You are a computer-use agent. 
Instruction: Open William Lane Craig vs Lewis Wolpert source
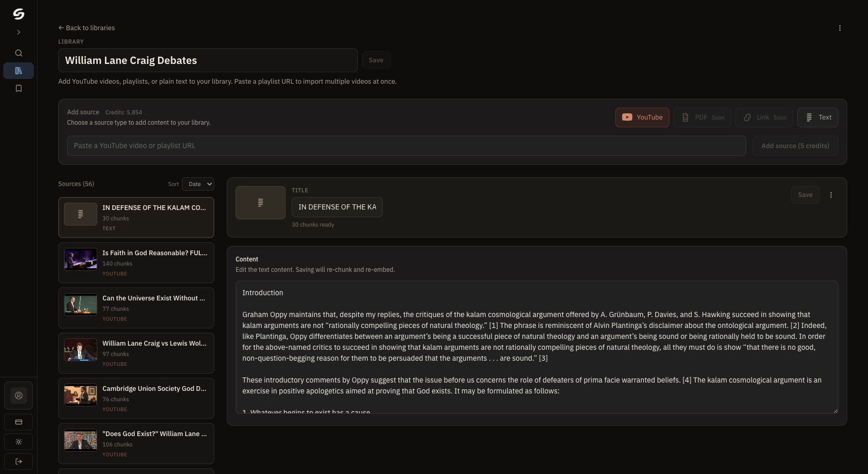point(136,353)
